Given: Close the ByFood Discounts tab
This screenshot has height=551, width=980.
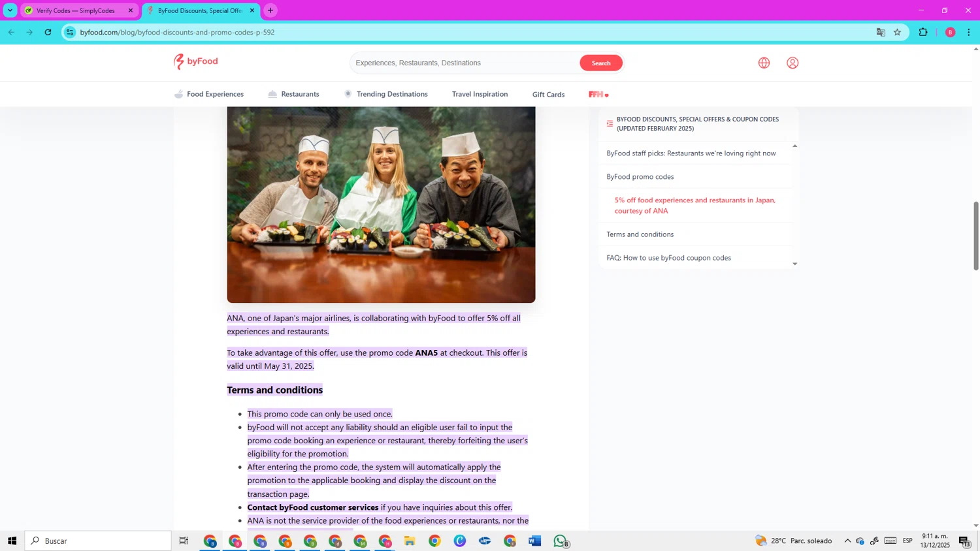Looking at the screenshot, I should [252, 10].
